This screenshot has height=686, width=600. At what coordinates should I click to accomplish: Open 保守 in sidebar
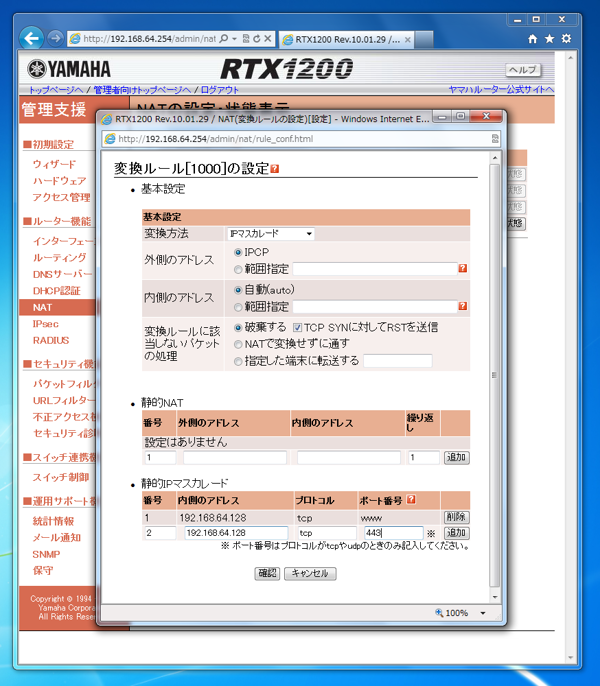click(x=43, y=570)
